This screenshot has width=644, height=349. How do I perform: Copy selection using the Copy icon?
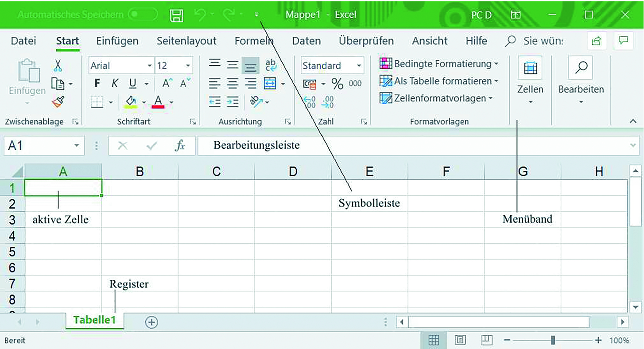pyautogui.click(x=58, y=84)
